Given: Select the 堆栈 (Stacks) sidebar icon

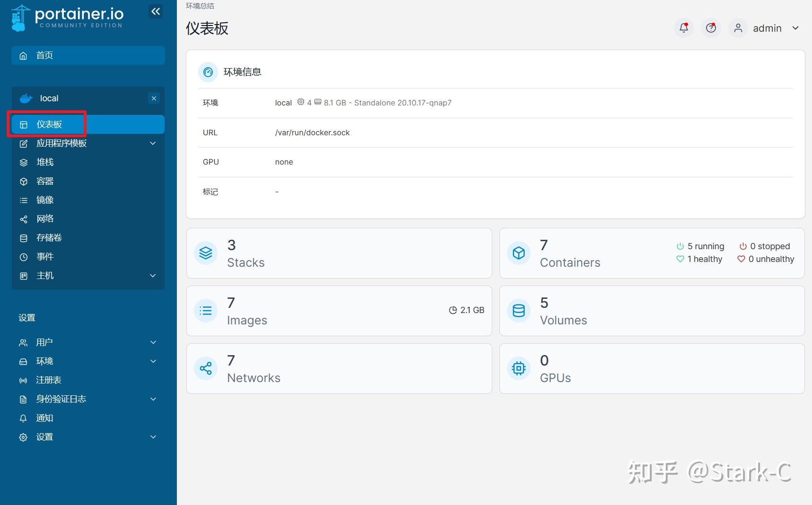Looking at the screenshot, I should point(24,162).
